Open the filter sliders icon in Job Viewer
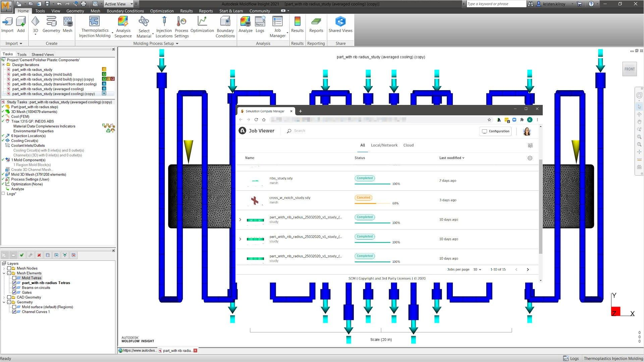 click(x=530, y=145)
